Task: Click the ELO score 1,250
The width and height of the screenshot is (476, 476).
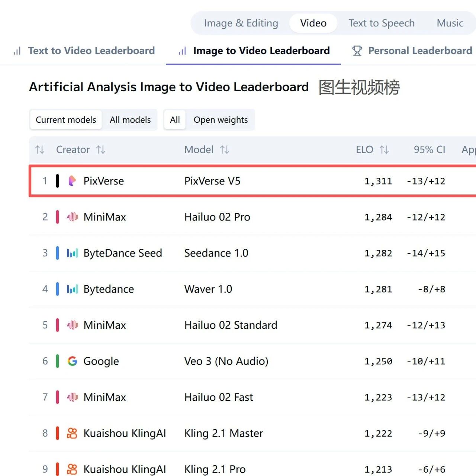Action: click(378, 361)
